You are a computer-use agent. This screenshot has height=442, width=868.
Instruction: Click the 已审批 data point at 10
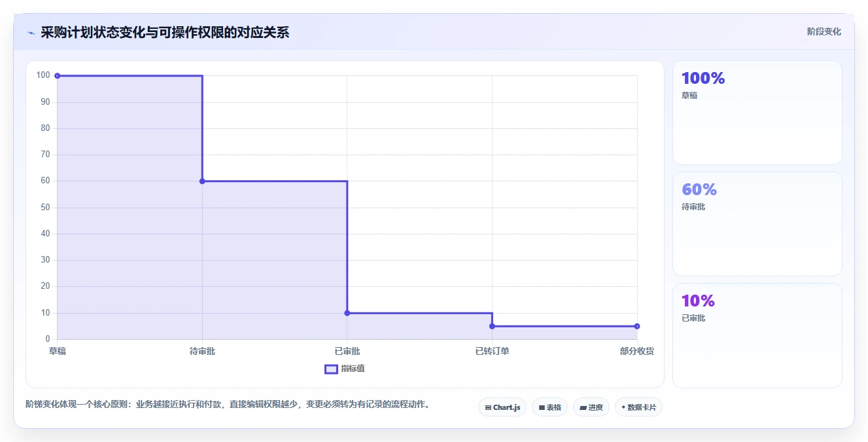click(x=347, y=313)
